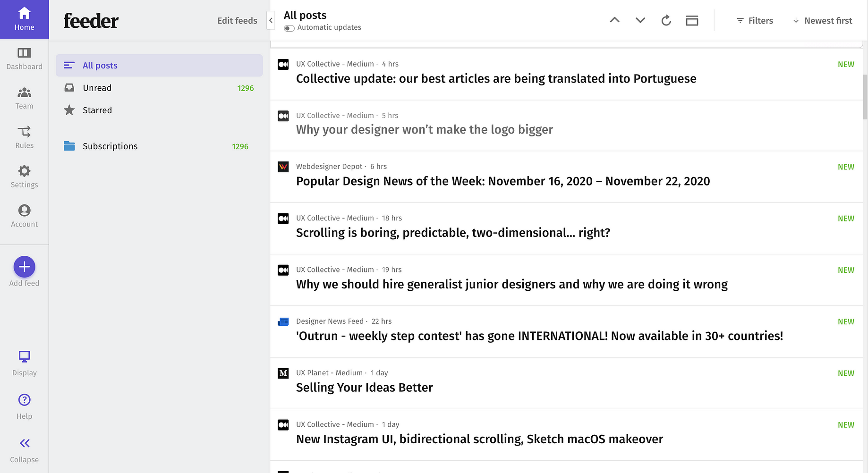
Task: Open the Rules section
Action: [24, 137]
